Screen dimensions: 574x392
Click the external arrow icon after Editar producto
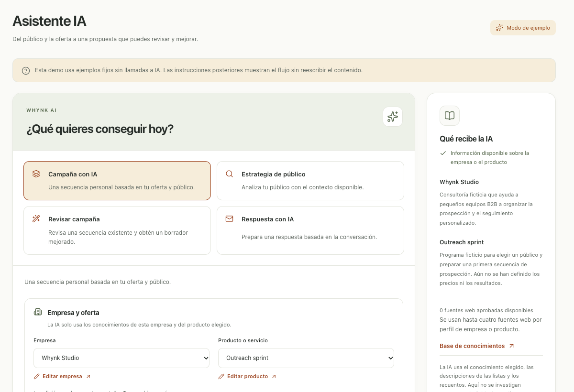click(274, 376)
